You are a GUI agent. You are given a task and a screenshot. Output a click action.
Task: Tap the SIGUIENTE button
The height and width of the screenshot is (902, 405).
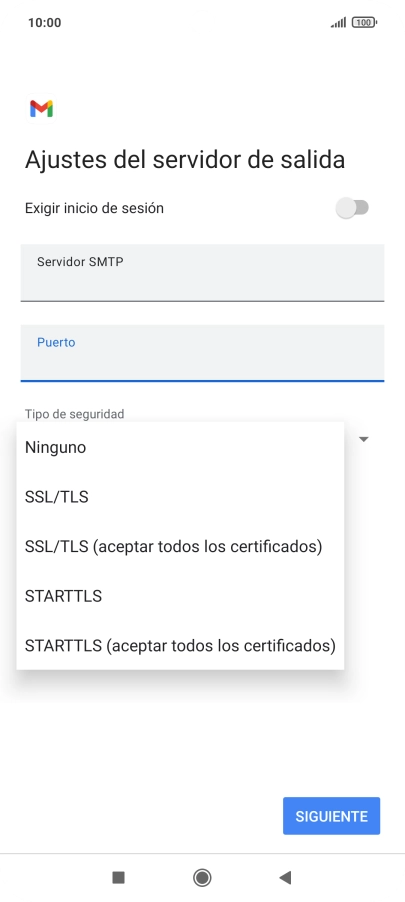click(x=331, y=816)
